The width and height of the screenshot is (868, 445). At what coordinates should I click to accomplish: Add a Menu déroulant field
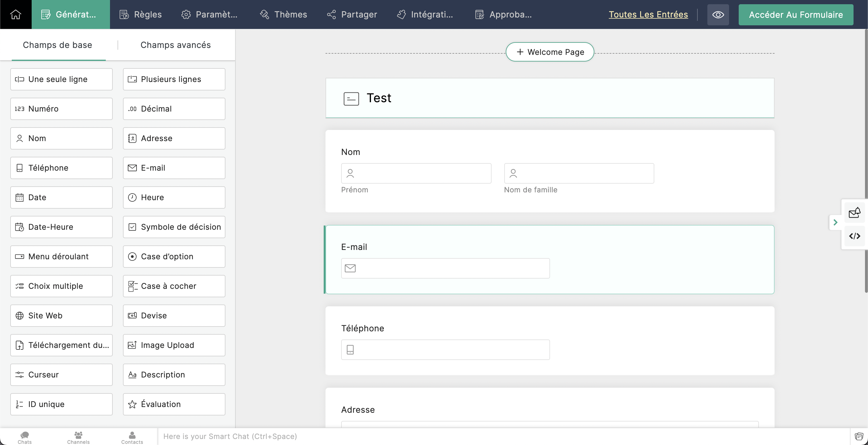[61, 257]
